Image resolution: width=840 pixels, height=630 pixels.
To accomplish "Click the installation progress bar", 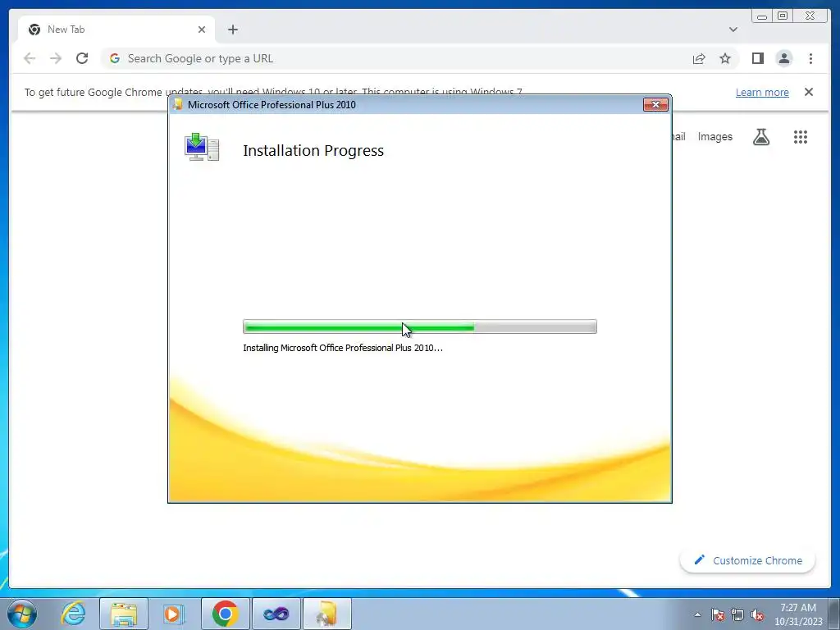I will 419,326.
